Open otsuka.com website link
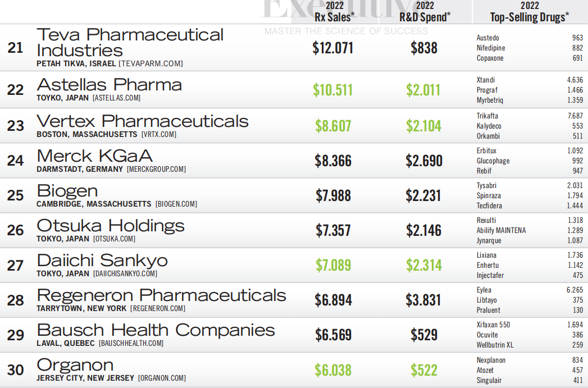 tap(115, 239)
